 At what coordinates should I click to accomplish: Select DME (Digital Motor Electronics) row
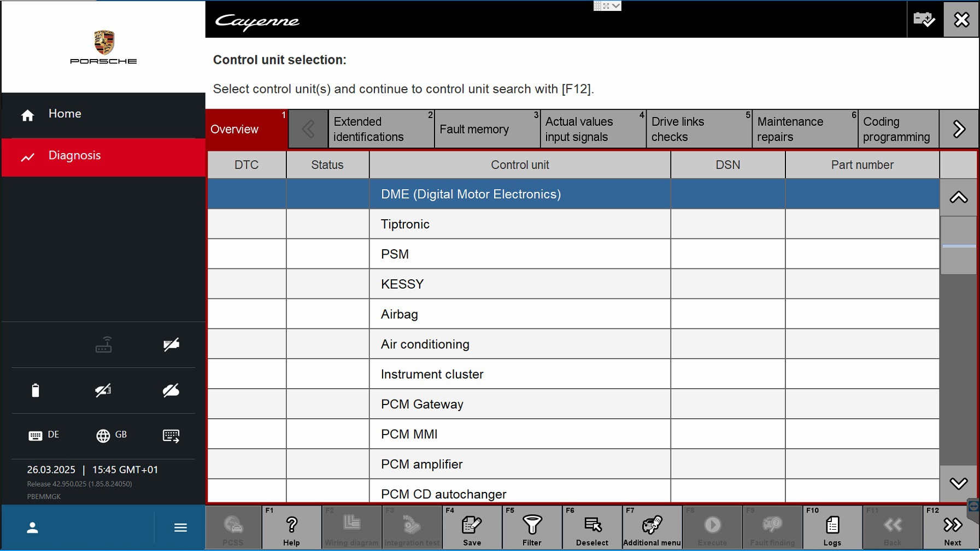click(573, 194)
